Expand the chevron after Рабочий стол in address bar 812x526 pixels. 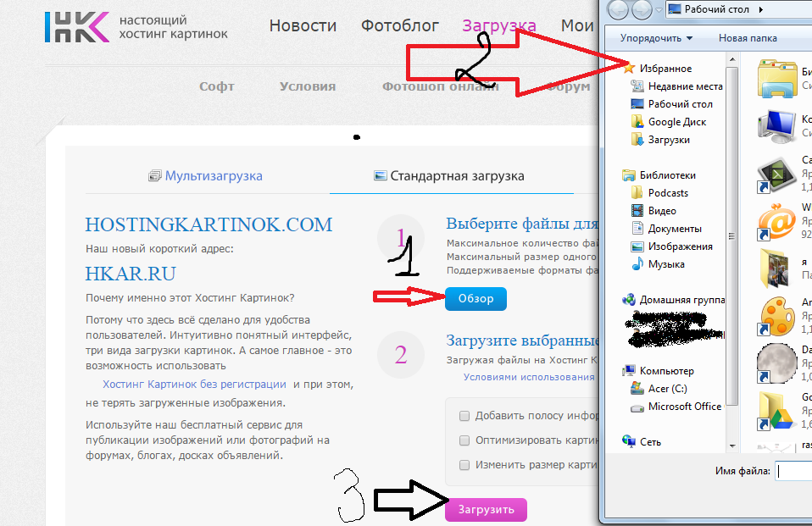pos(761,9)
